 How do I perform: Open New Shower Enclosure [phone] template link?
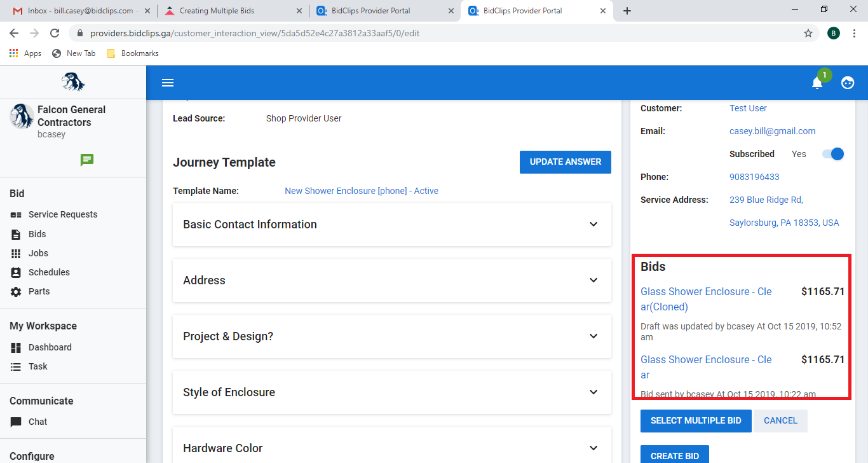coord(362,191)
